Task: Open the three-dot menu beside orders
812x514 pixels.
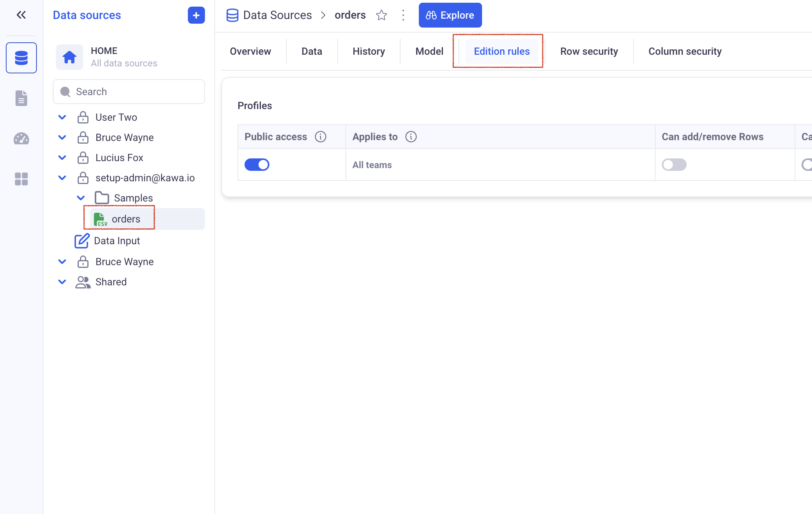Action: (403, 15)
